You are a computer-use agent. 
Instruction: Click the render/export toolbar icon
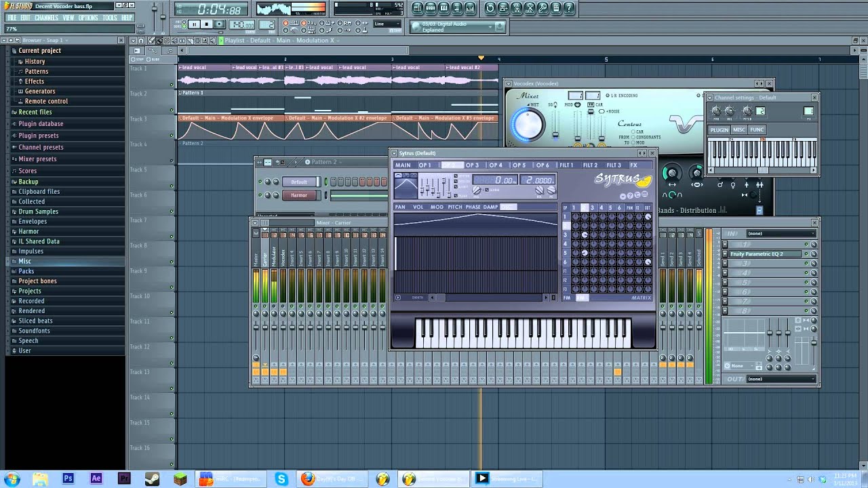click(517, 8)
